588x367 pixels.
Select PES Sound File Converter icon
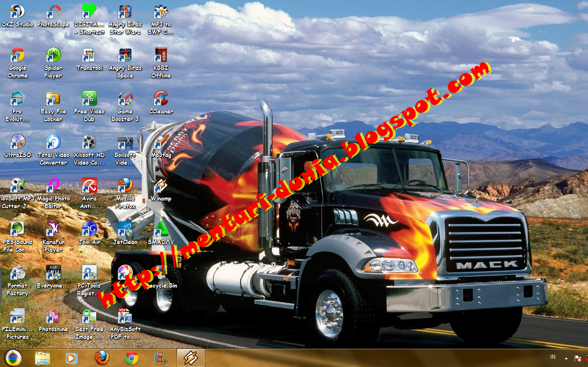click(18, 237)
